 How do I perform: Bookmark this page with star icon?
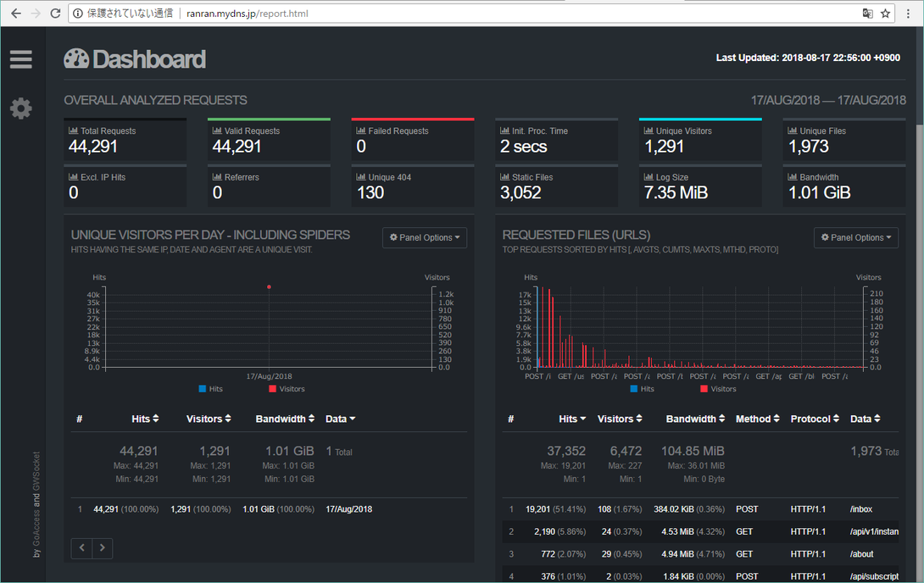coord(886,14)
